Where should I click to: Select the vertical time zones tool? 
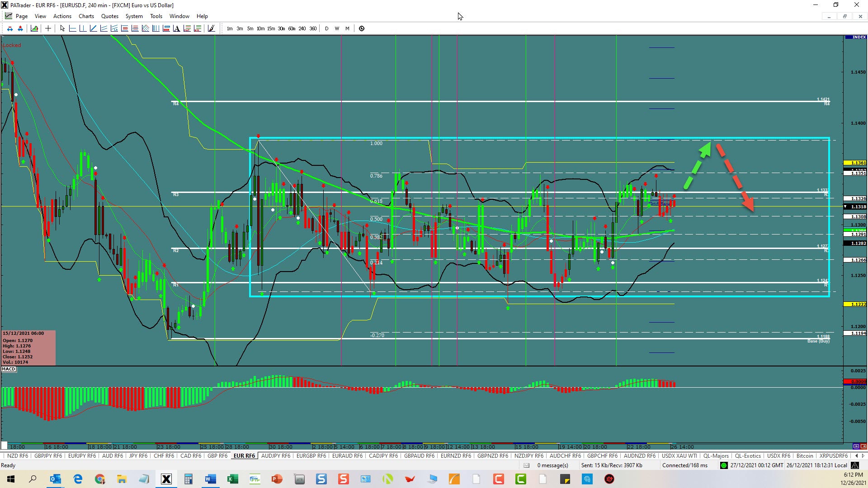[x=156, y=28]
